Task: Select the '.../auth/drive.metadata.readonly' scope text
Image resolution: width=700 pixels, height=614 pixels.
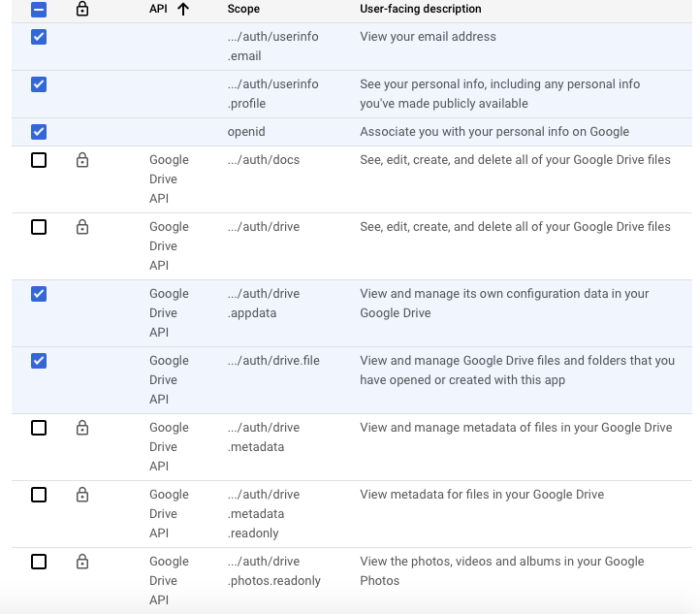Action: (x=264, y=514)
